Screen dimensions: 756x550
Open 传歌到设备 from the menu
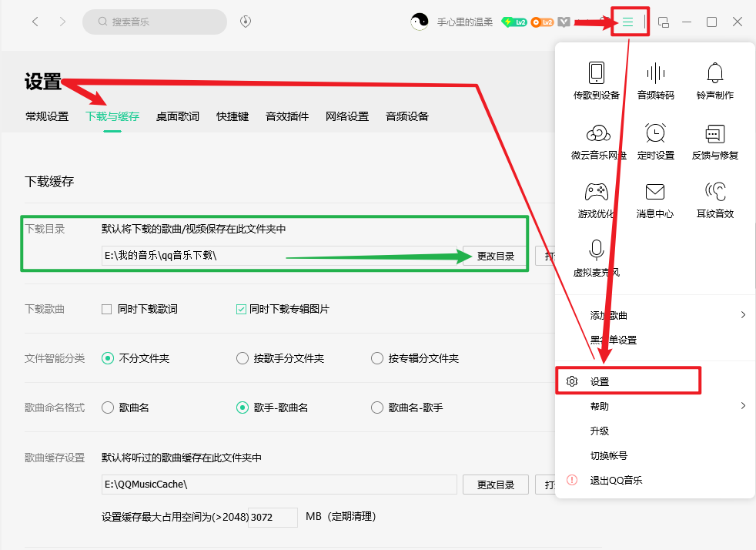[x=597, y=81]
